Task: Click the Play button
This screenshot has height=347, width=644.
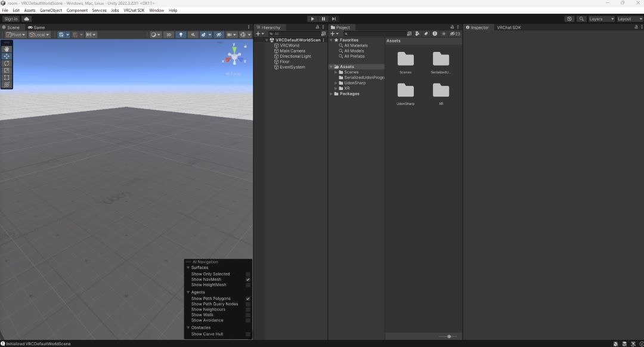Action: click(x=312, y=19)
